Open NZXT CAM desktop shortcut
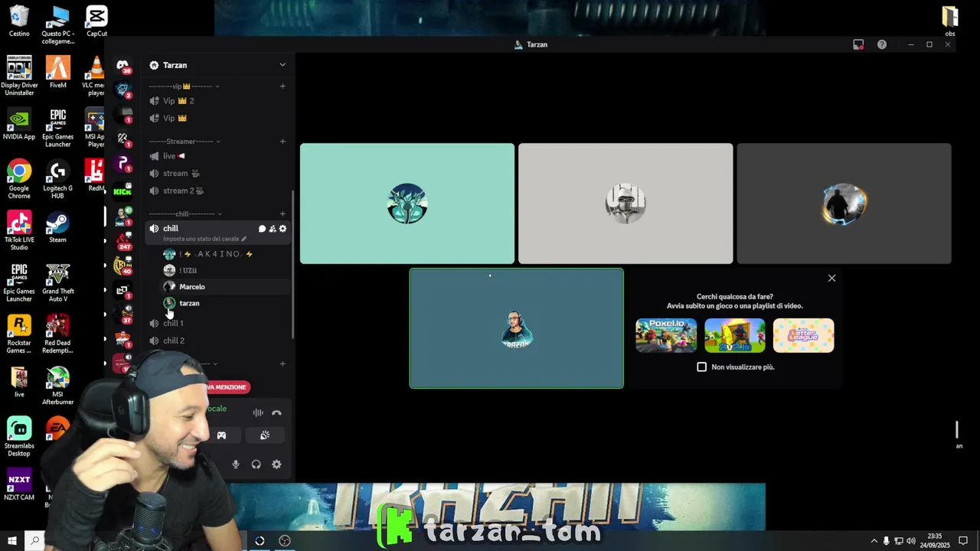The width and height of the screenshot is (980, 551). click(19, 485)
